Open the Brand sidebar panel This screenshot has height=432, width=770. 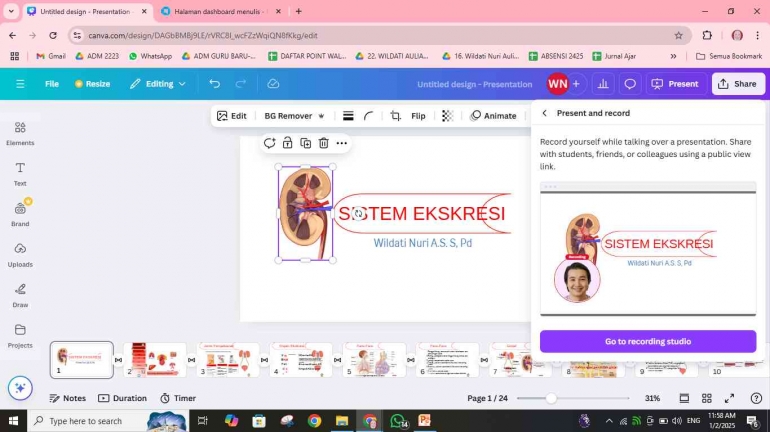pos(20,215)
